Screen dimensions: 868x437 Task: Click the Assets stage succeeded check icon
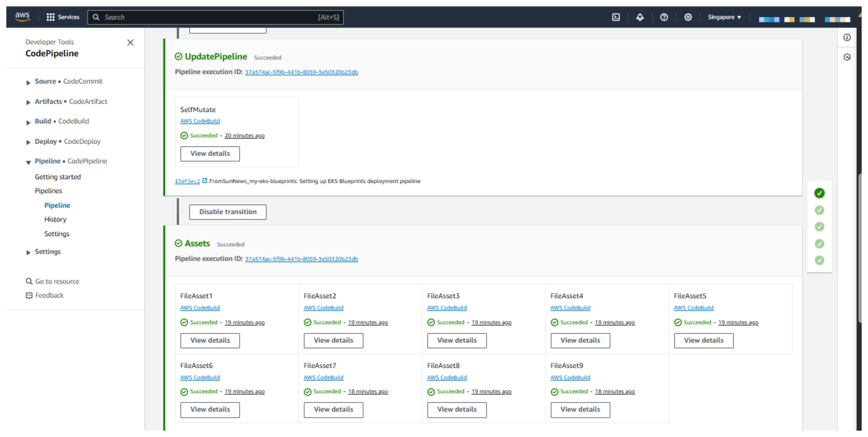pos(178,244)
